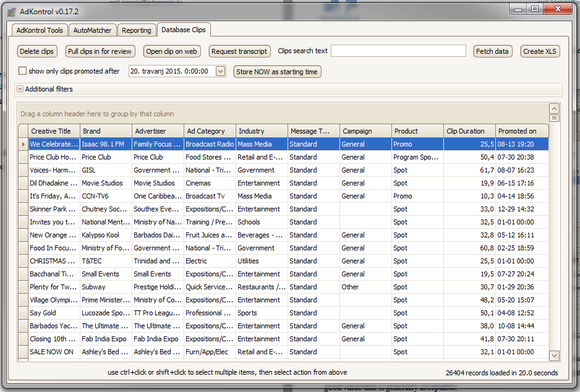The image size is (580, 392).
Task: Click the 'Food In Focu...' creative title cell
Action: pyautogui.click(x=54, y=248)
